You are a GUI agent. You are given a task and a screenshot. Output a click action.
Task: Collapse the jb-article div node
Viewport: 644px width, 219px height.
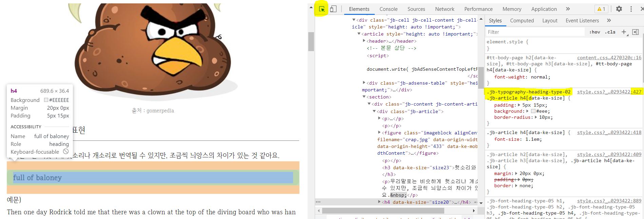point(374,111)
